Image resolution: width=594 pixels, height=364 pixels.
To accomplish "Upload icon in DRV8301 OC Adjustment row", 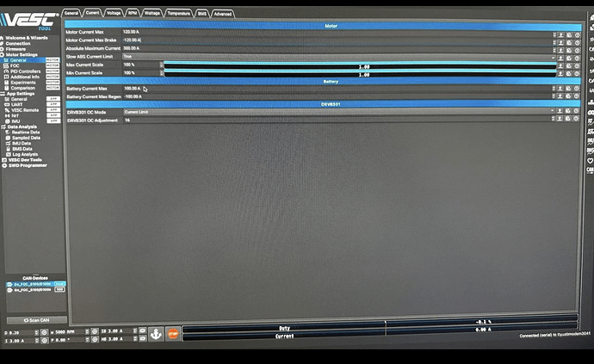I will [x=560, y=119].
